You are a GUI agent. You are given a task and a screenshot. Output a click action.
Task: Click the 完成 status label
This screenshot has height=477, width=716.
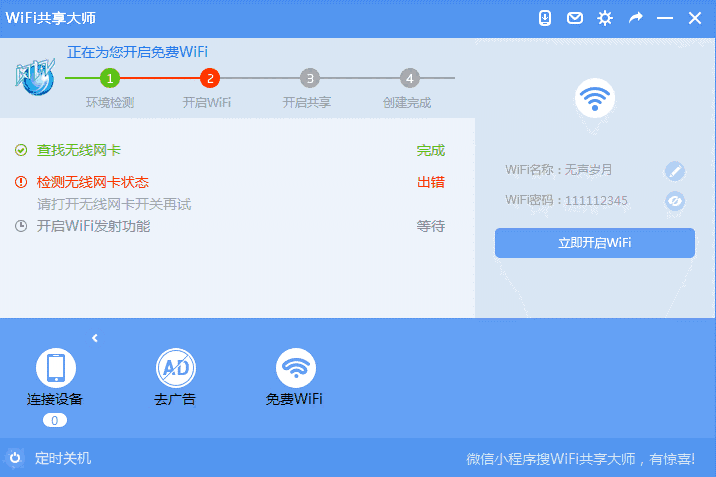point(431,151)
